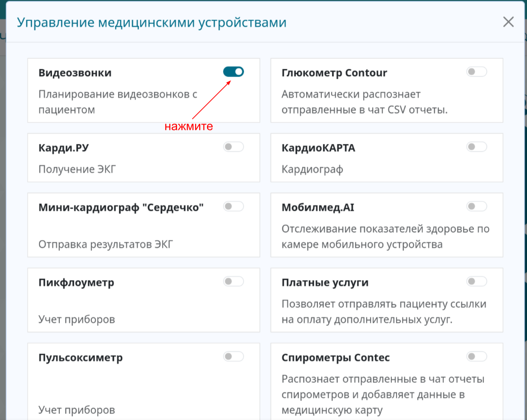Click the Глюкометр Contour heading
This screenshot has height=420, width=527.
click(x=334, y=73)
